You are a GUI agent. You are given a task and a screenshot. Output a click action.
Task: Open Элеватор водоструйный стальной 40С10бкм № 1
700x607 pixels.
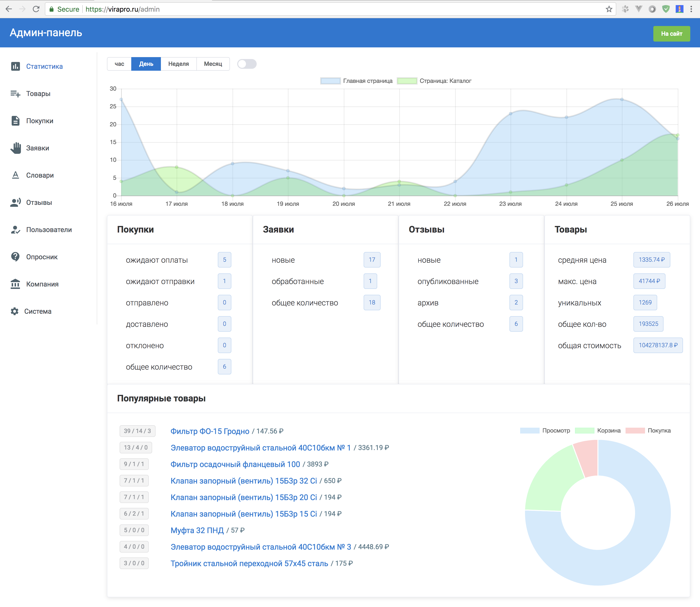point(261,448)
